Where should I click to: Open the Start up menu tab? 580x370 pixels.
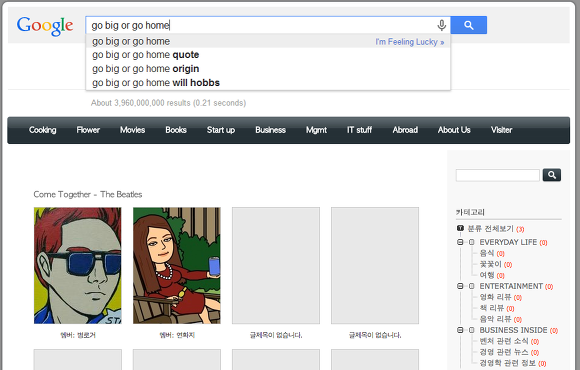click(x=221, y=130)
